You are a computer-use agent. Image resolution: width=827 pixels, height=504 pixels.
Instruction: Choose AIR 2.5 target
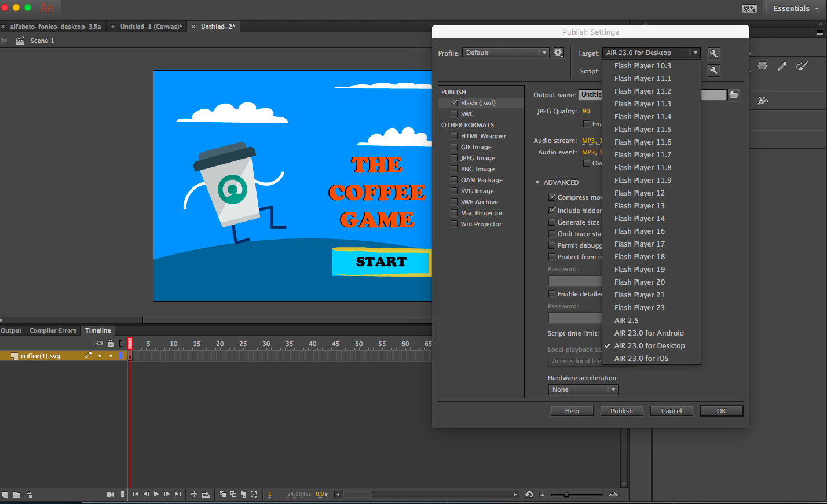(652, 320)
